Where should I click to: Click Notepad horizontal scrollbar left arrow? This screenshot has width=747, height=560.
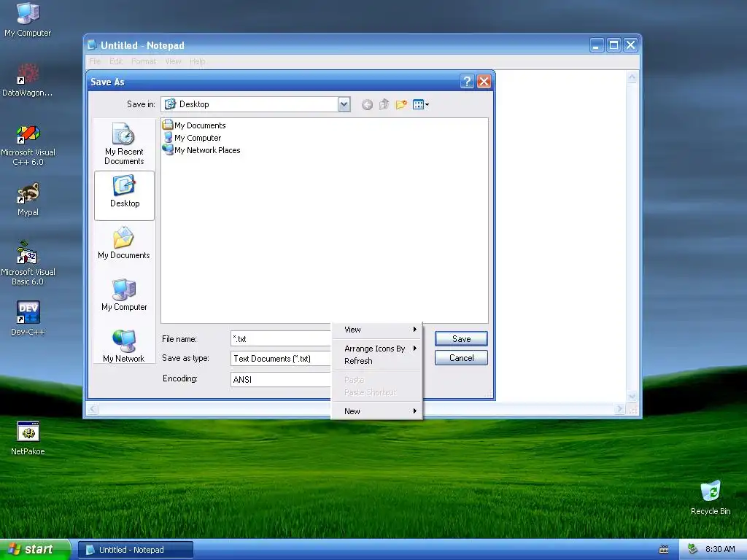93,408
